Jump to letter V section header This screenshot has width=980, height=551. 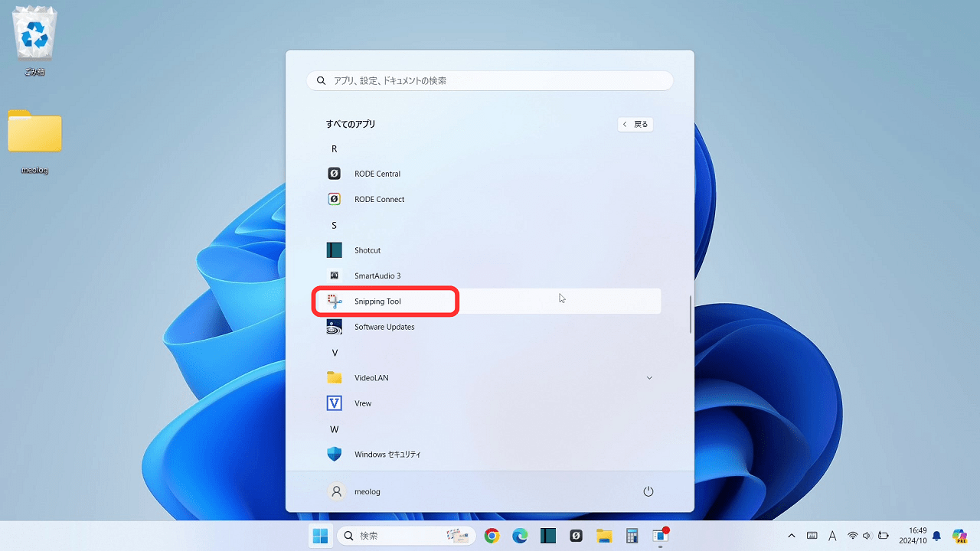(x=335, y=353)
